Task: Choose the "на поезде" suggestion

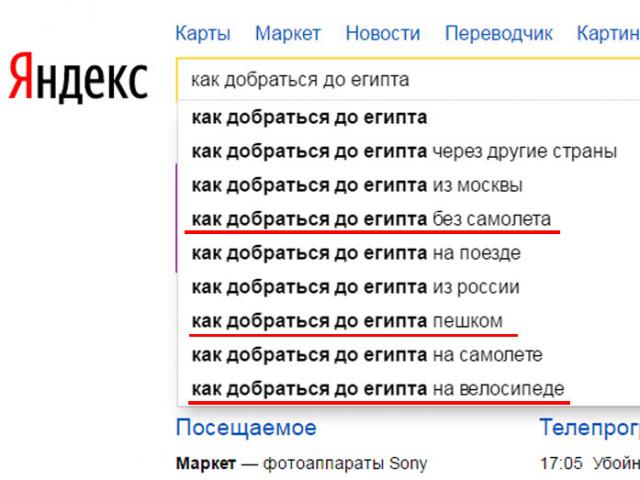Action: tap(356, 253)
